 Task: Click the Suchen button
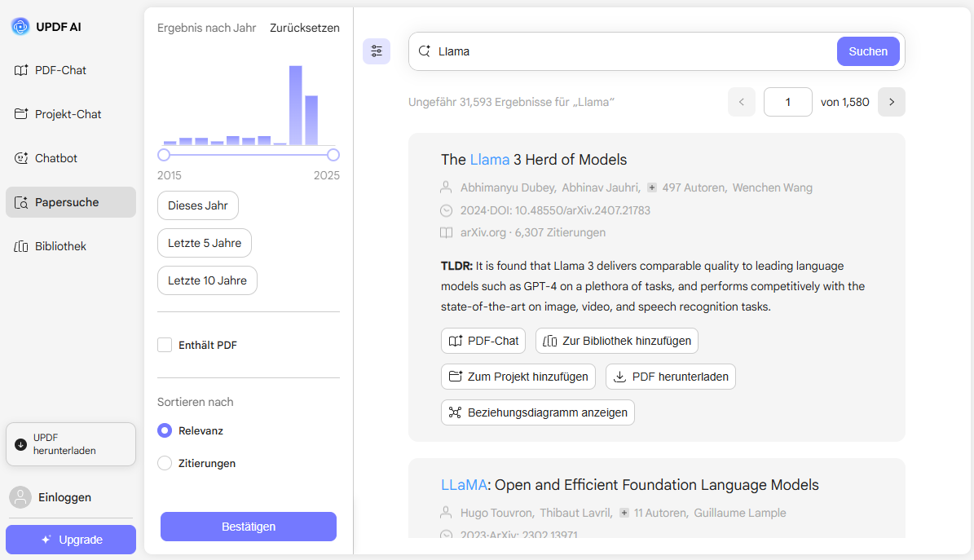coord(868,51)
